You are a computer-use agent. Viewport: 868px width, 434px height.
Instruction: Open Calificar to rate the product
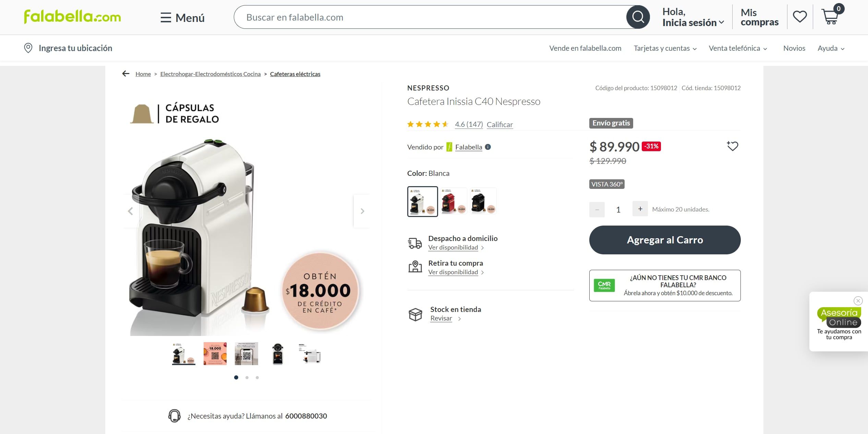(499, 124)
